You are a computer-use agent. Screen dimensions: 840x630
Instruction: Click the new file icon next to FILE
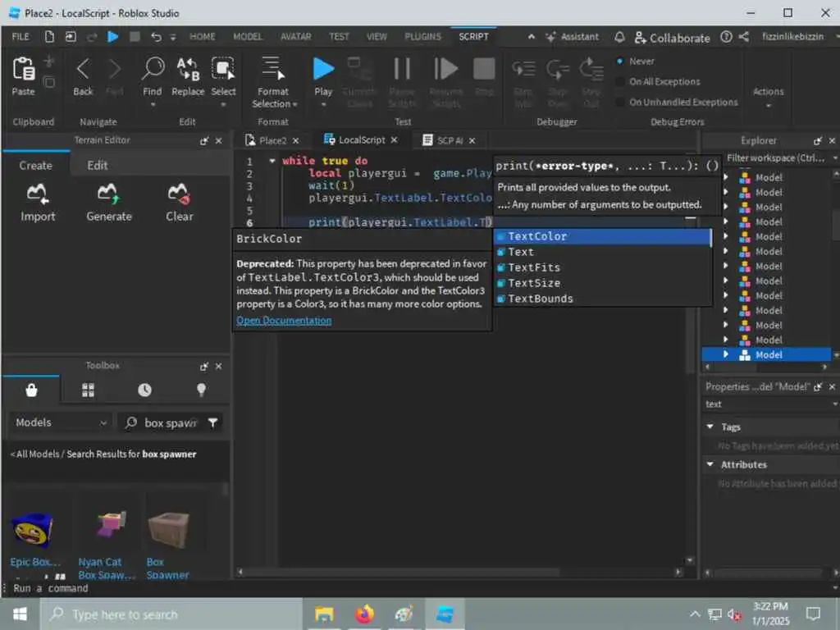tap(49, 36)
